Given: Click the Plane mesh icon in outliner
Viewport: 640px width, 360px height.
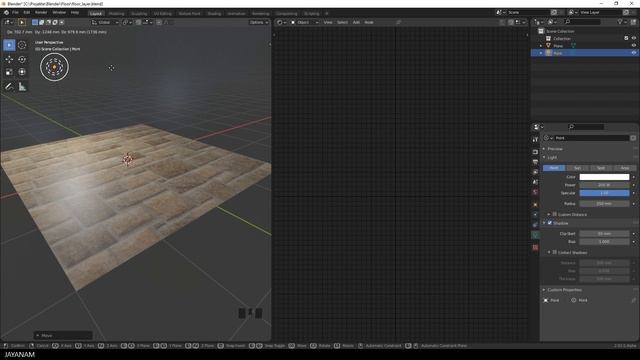Looking at the screenshot, I should [x=549, y=46].
